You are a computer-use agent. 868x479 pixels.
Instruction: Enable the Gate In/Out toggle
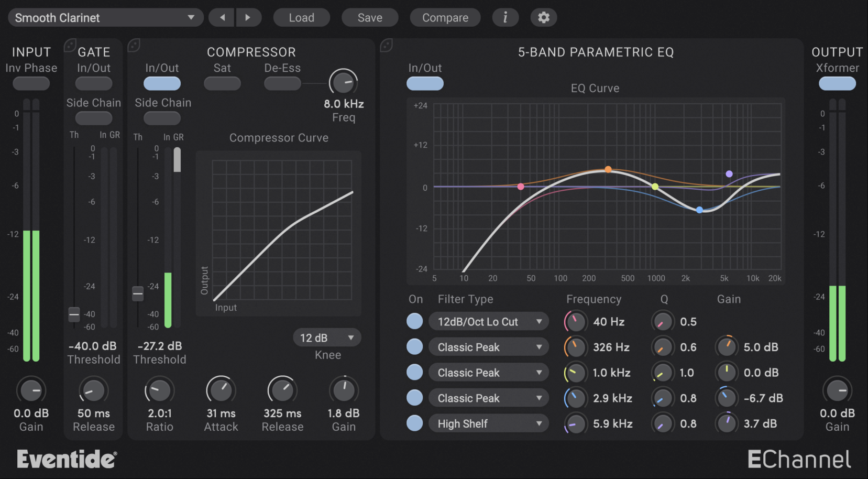tap(93, 83)
